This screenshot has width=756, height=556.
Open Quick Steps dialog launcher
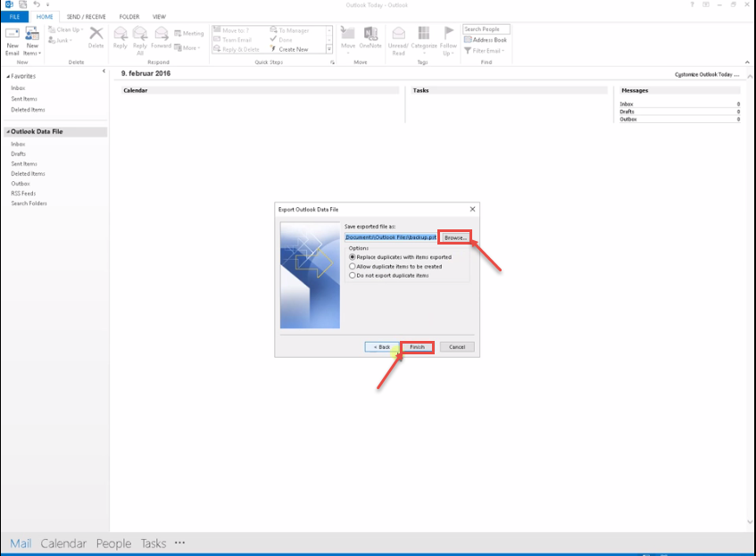[x=332, y=62]
